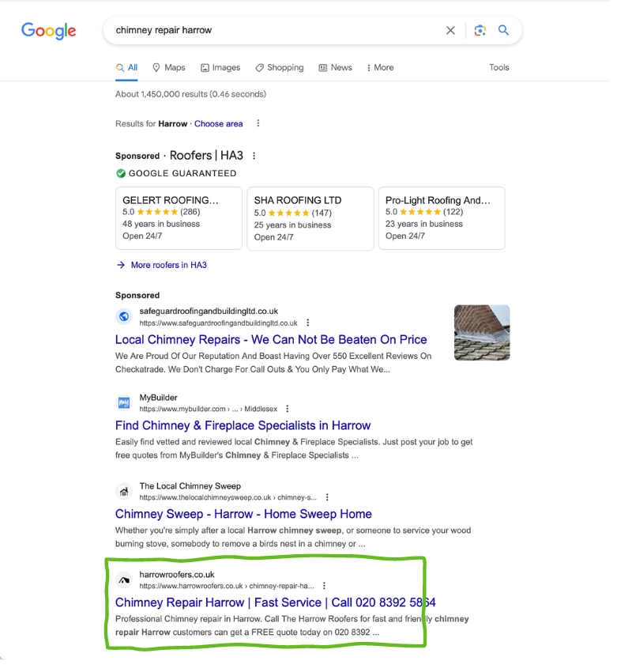Click the safeguardroofing globe favicon
The image size is (632, 672).
(124, 316)
